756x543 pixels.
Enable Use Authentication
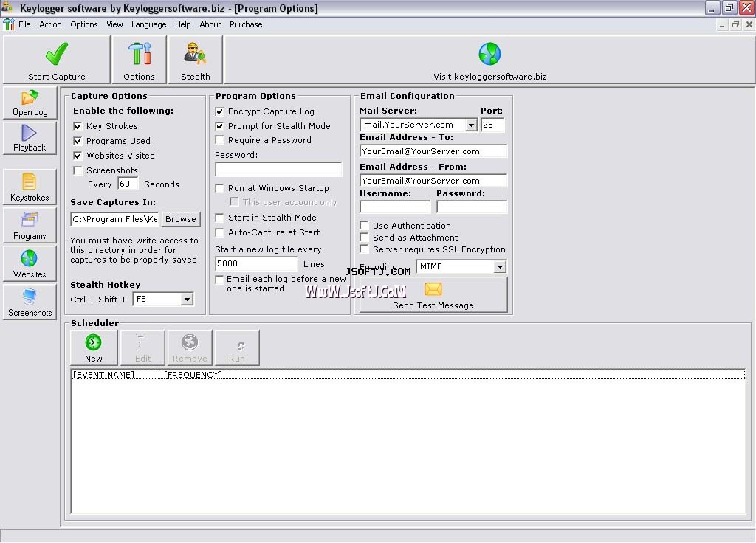(x=365, y=226)
